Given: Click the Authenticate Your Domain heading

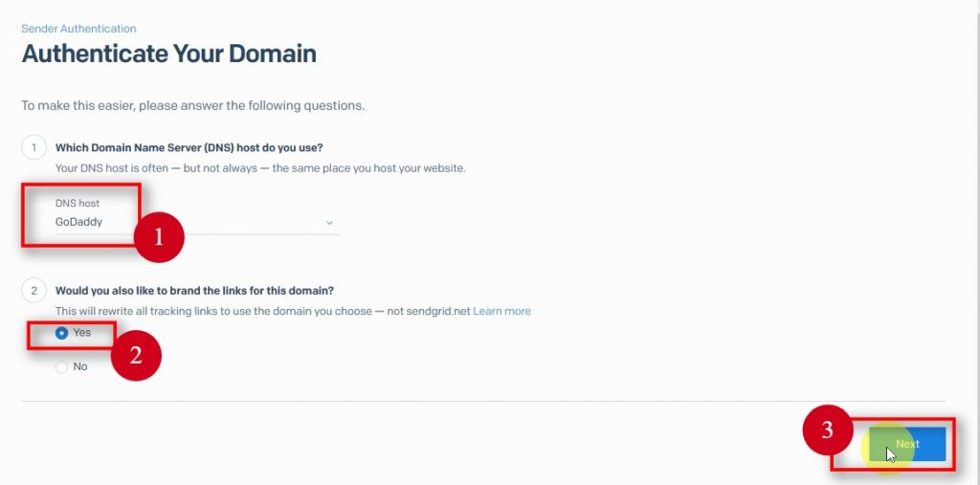Looking at the screenshot, I should (168, 54).
